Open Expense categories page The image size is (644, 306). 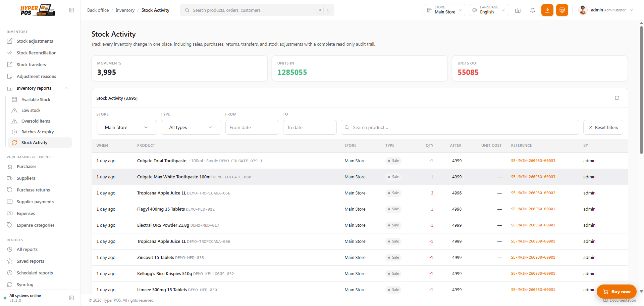[x=36, y=225]
